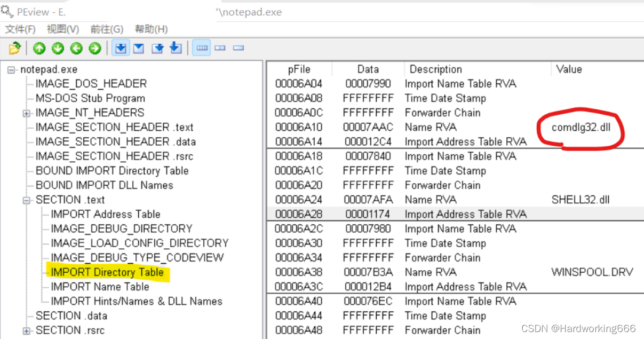Click the blue arrow above box icon
The height and width of the screenshot is (339, 644).
pyautogui.click(x=176, y=49)
